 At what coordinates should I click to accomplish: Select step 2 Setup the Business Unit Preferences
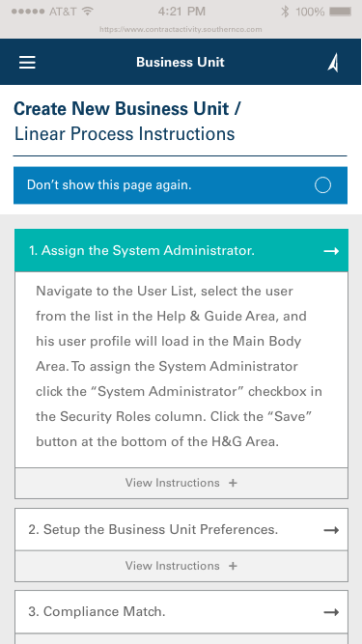click(x=181, y=530)
